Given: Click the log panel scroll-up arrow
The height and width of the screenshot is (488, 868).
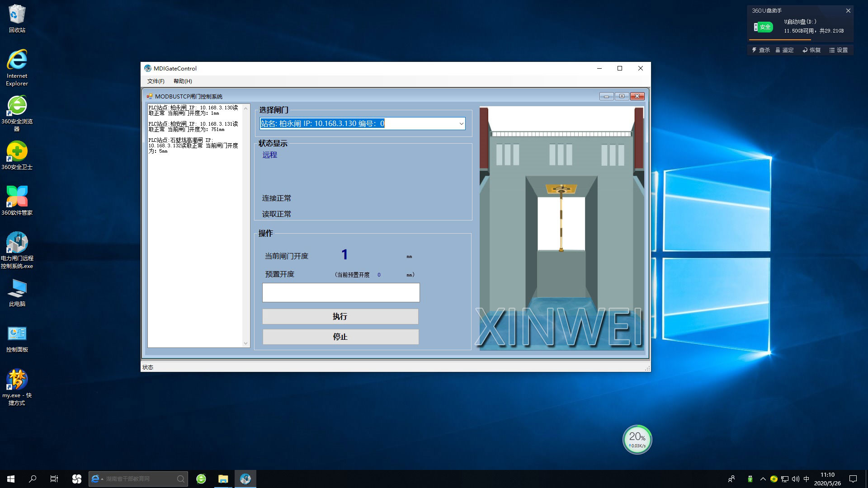Looking at the screenshot, I should 246,108.
